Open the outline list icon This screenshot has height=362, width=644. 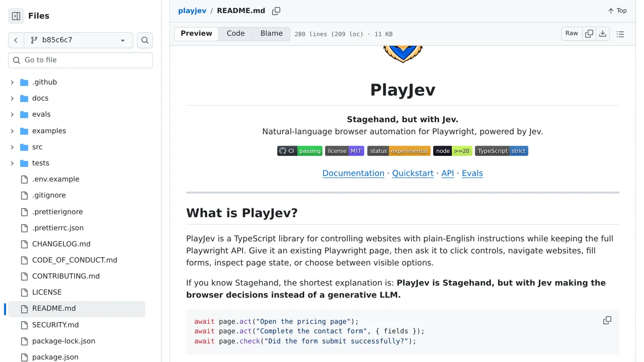click(620, 34)
